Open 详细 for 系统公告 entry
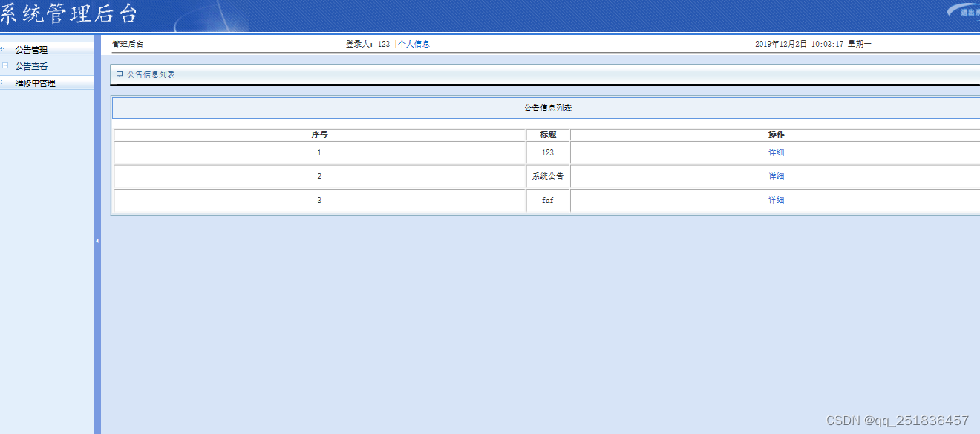 [776, 176]
